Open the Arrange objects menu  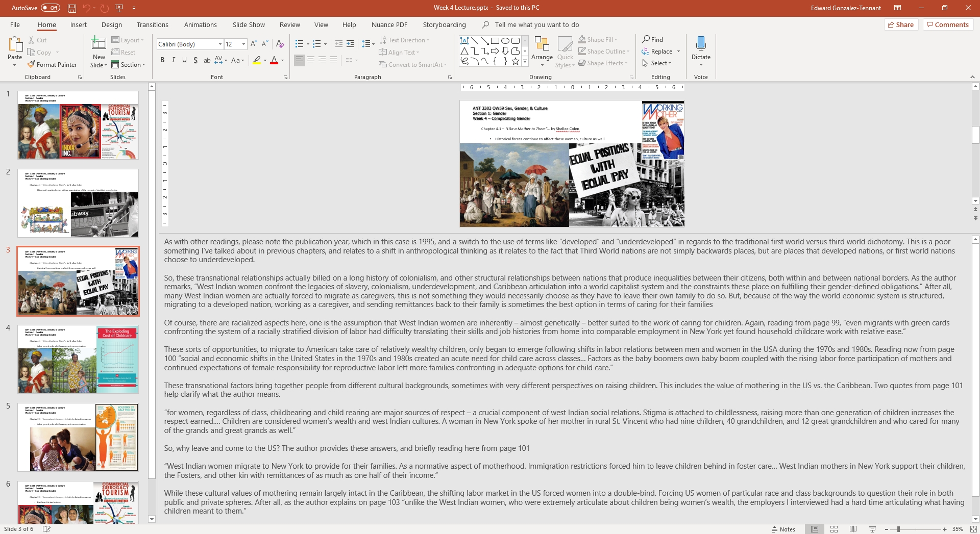coord(542,52)
